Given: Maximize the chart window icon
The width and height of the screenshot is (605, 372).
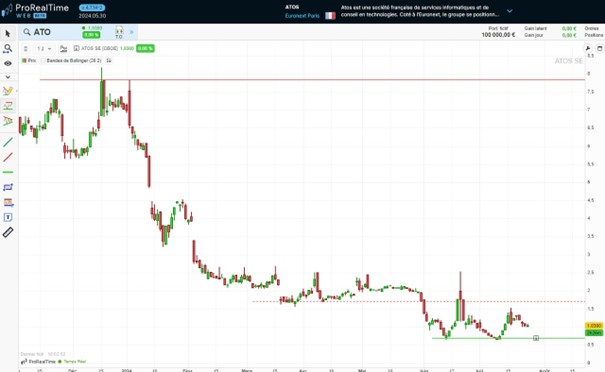Looking at the screenshot, I should pos(599,48).
